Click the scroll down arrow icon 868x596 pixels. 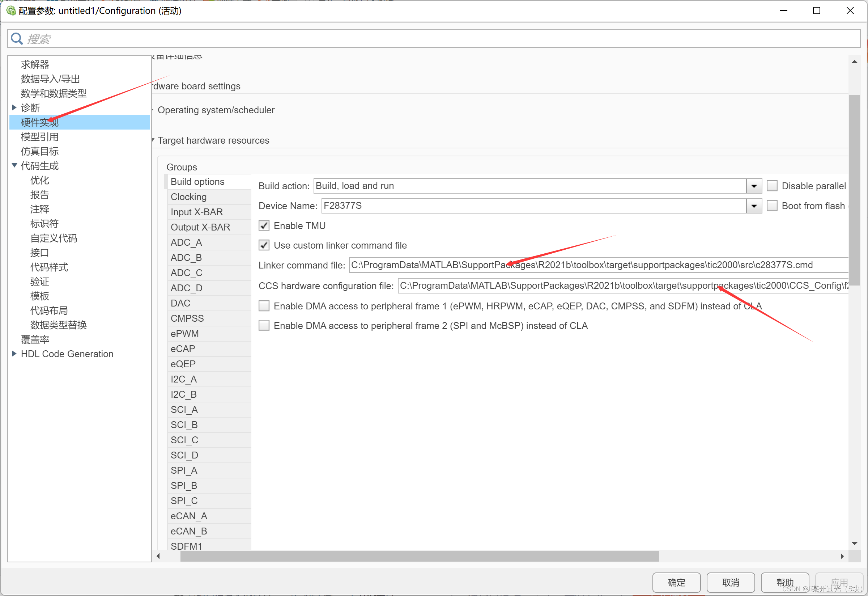point(854,543)
